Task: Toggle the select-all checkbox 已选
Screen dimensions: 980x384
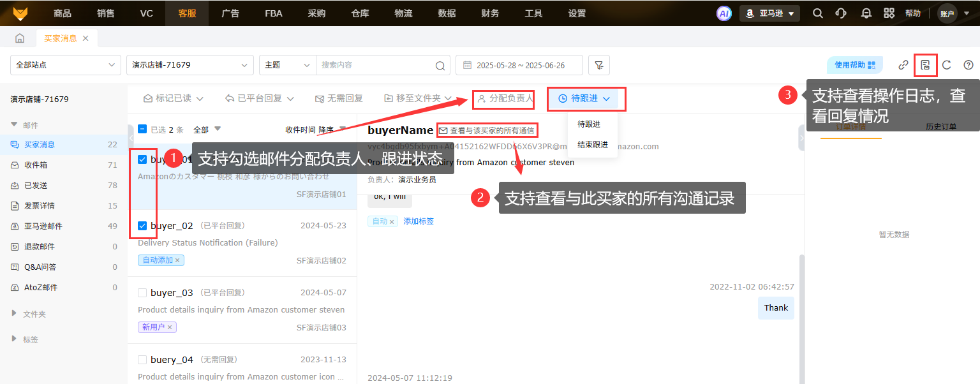Action: [142, 129]
